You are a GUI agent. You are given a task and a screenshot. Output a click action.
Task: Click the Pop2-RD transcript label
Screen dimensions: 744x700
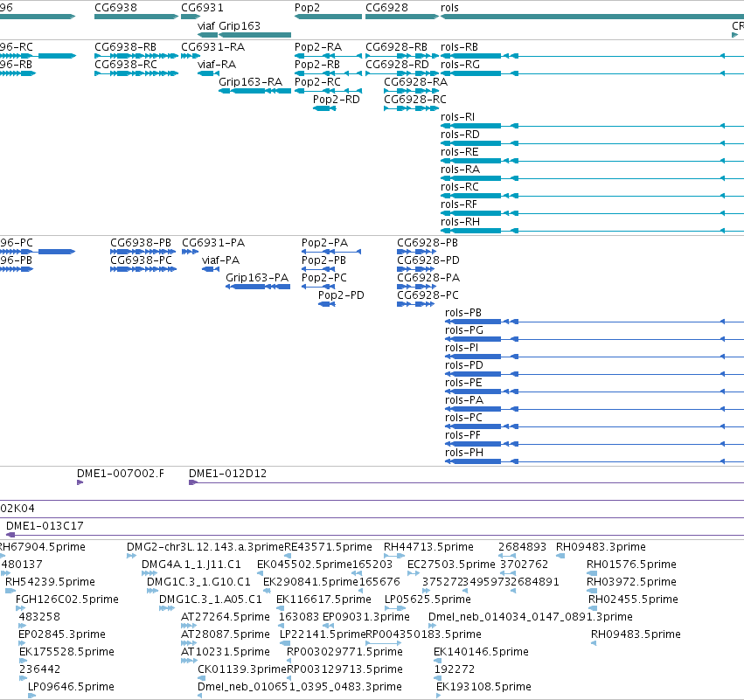(336, 100)
